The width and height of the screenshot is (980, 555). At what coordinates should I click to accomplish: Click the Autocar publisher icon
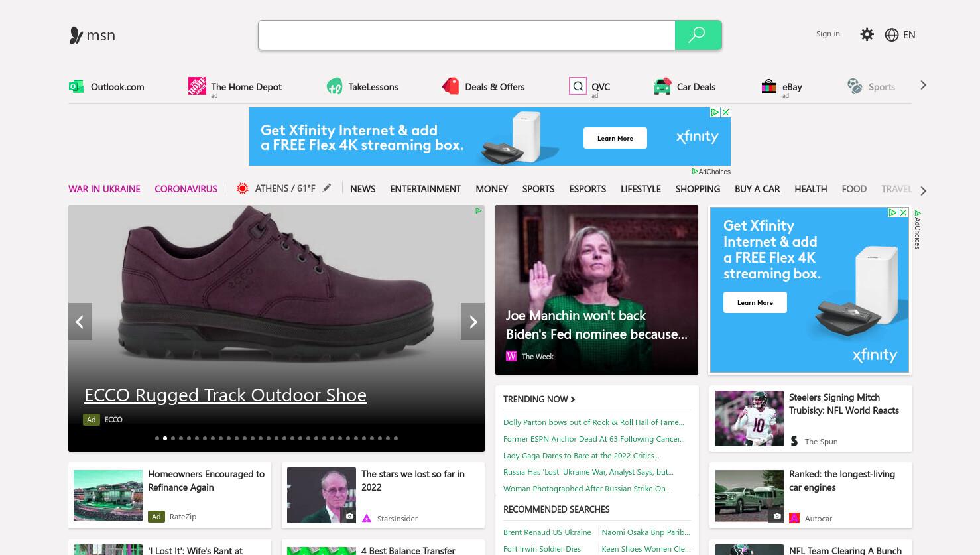click(x=794, y=518)
